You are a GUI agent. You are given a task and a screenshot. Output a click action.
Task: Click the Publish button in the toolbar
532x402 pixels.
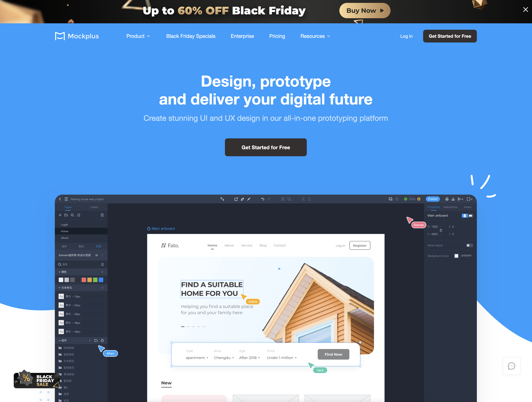pyautogui.click(x=433, y=199)
